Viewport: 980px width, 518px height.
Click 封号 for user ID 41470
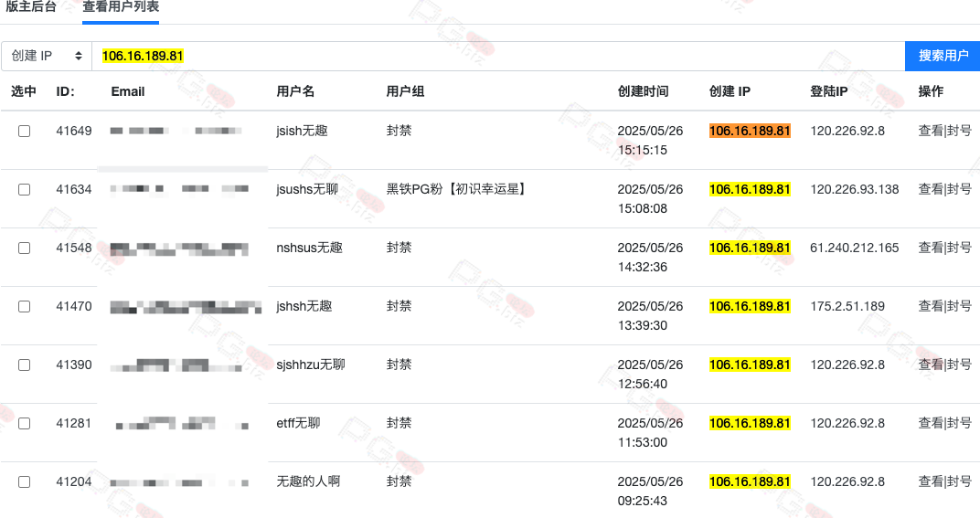tap(959, 306)
